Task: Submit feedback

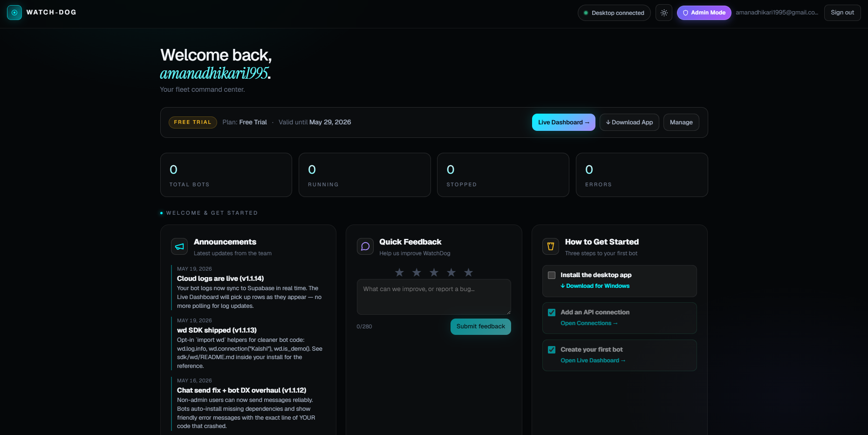Action: pos(481,326)
